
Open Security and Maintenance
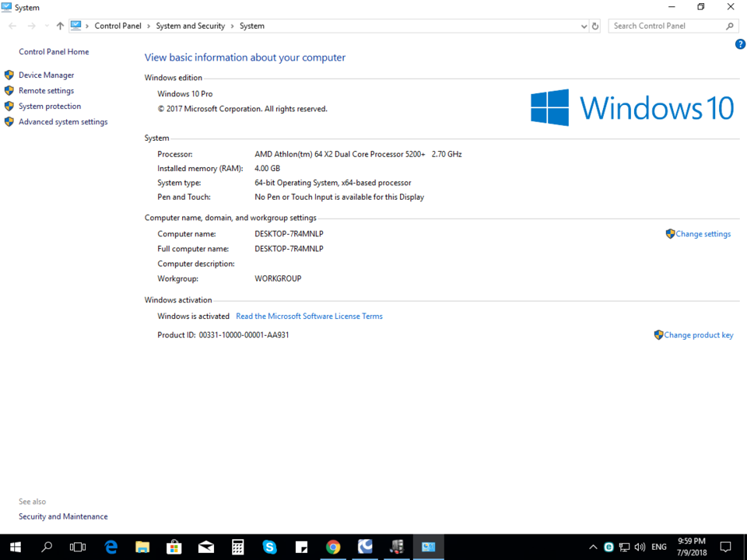tap(63, 516)
